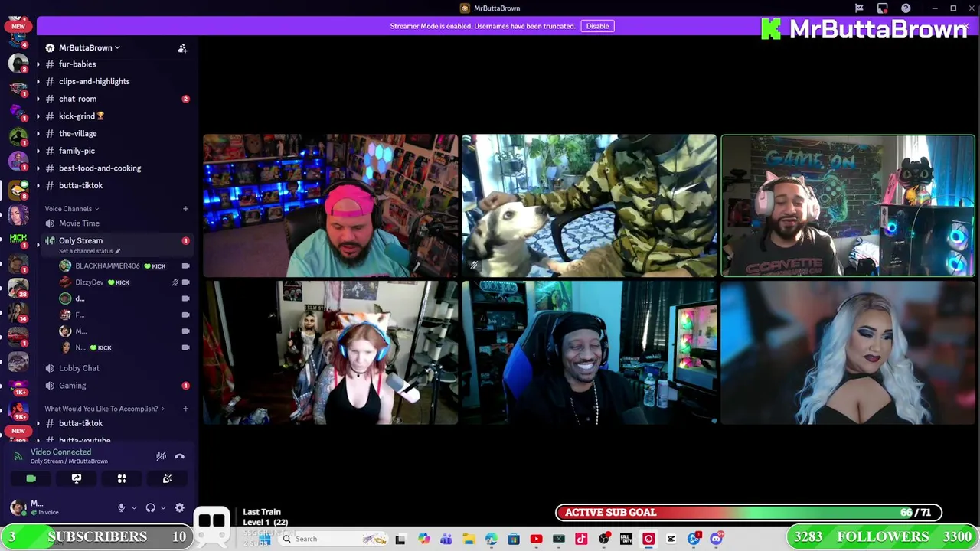The height and width of the screenshot is (551, 980).
Task: Open Call of Duty from the taskbar
Action: (626, 539)
